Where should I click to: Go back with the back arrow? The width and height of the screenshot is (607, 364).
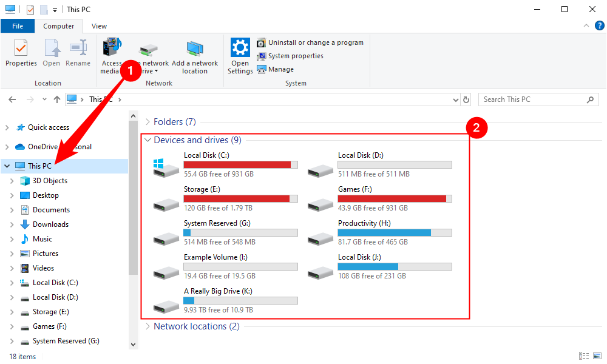(12, 99)
